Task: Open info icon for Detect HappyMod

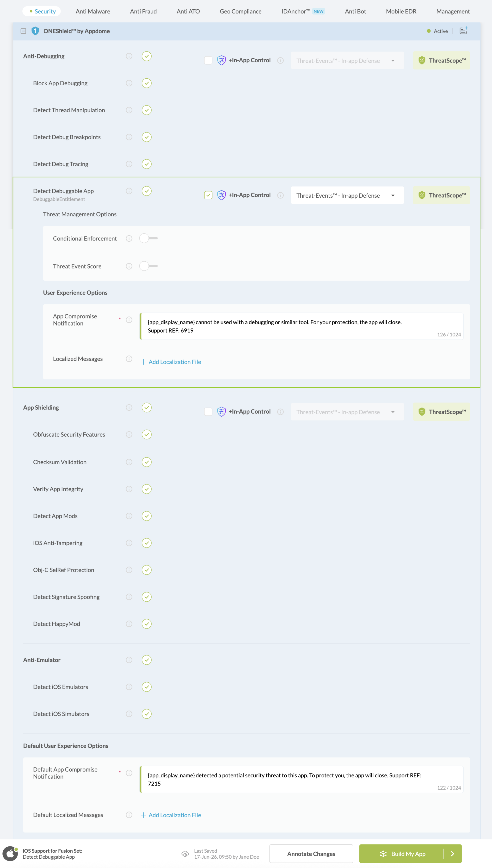Action: click(129, 624)
